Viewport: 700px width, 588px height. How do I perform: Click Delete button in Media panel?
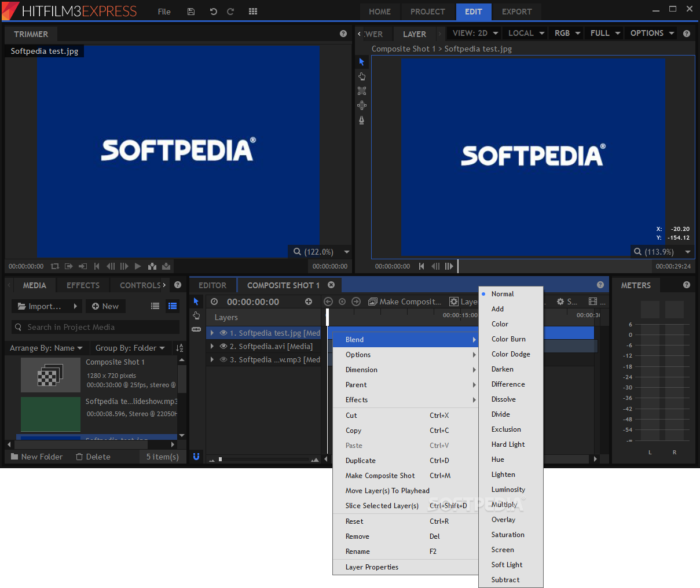tap(93, 457)
